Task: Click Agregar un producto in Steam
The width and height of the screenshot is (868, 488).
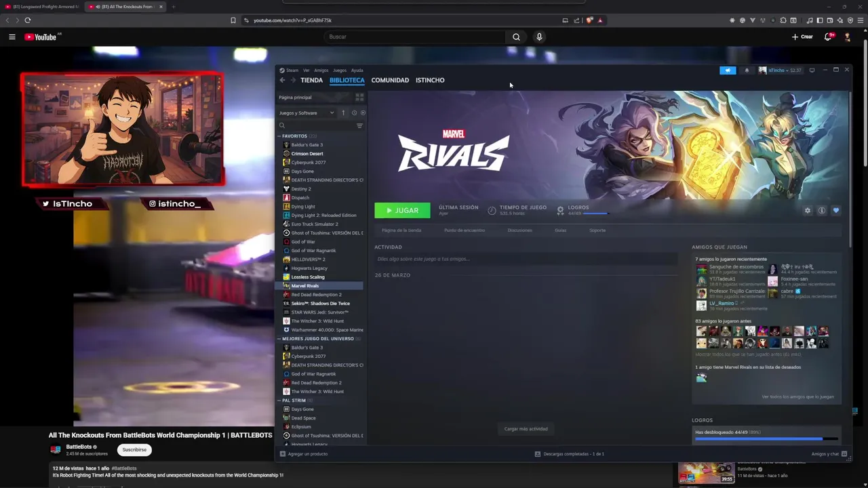Action: tap(304, 453)
